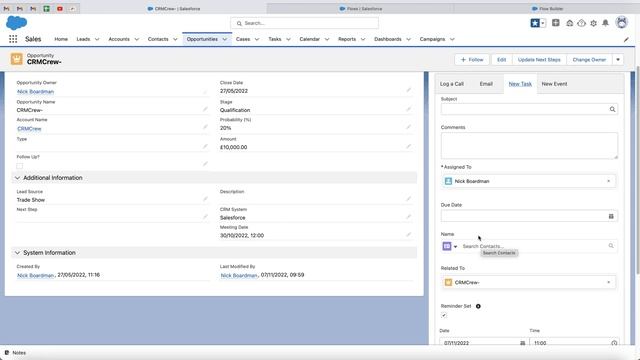The image size is (640, 360).
Task: Edit Lead Source with its pencil icon
Action: tap(205, 199)
